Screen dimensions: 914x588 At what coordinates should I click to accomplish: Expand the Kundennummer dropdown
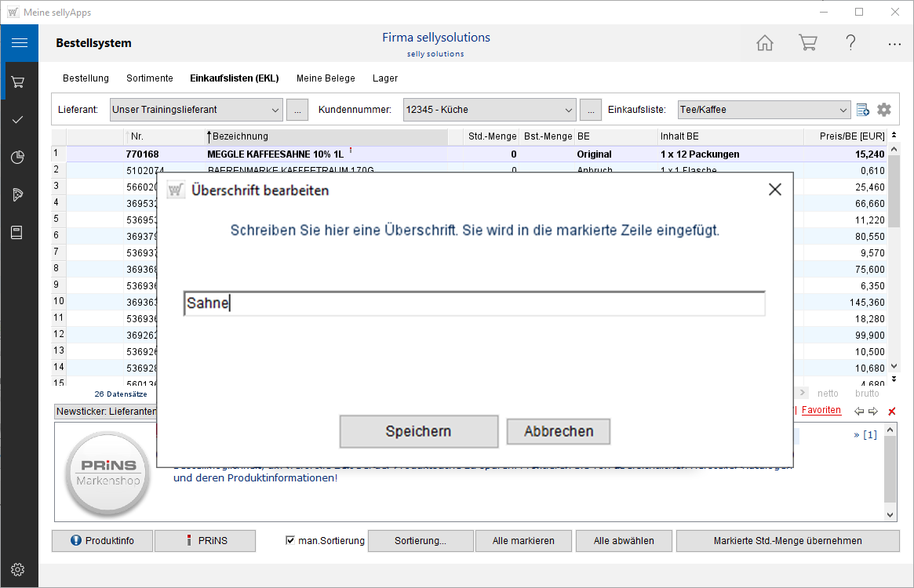click(x=569, y=110)
